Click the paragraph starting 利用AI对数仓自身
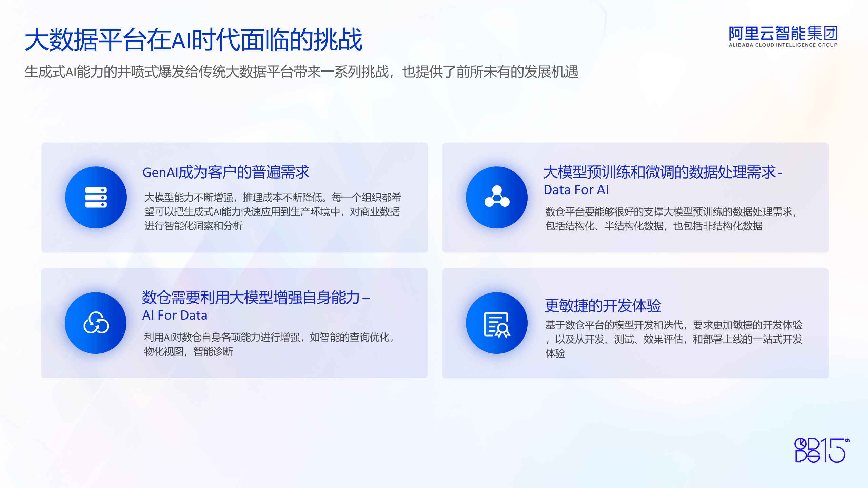The width and height of the screenshot is (868, 488). pos(270,344)
